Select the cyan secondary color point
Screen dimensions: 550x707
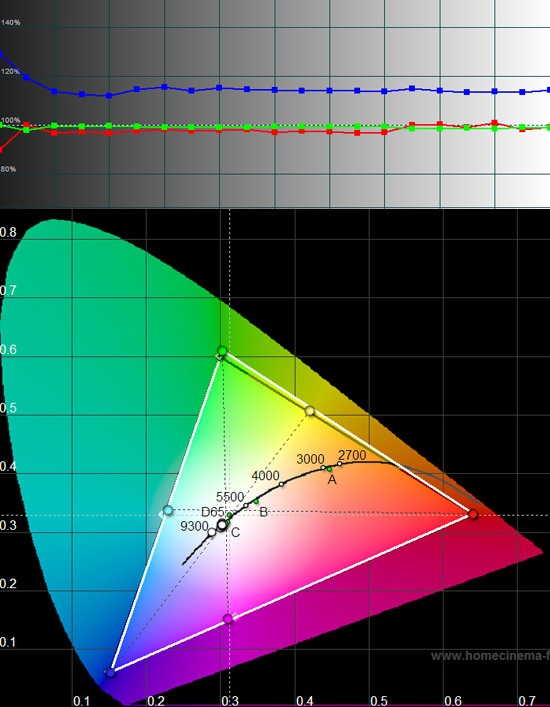tap(168, 510)
